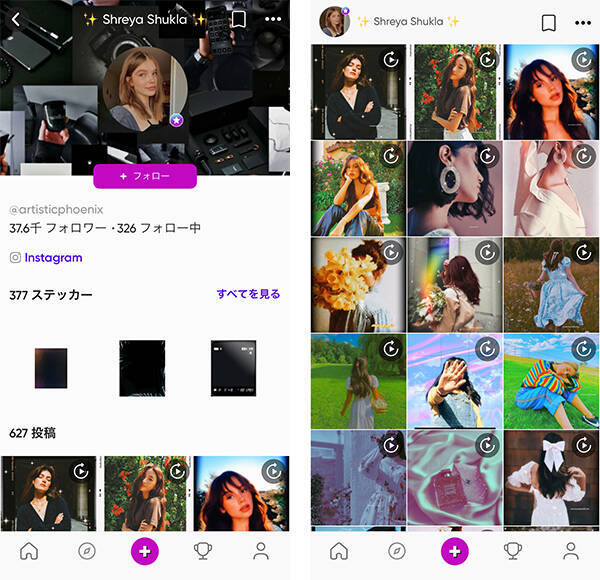Image resolution: width=600 pixels, height=580 pixels.
Task: Open the 37.6千 フォロワー followers count
Action: point(58,228)
